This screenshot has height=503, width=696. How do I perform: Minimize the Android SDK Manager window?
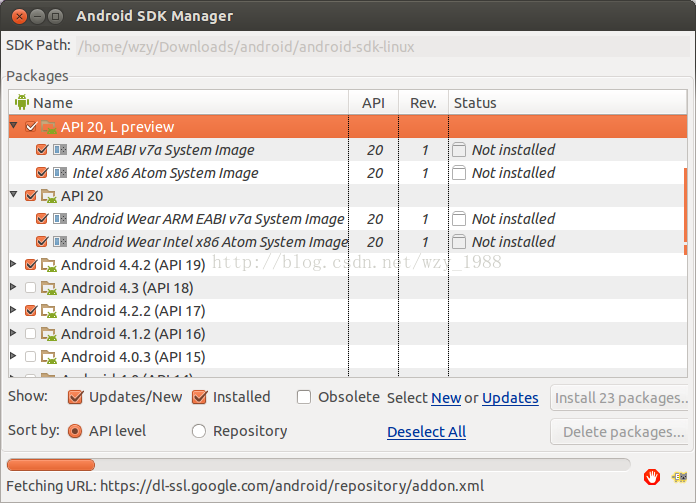(37, 16)
